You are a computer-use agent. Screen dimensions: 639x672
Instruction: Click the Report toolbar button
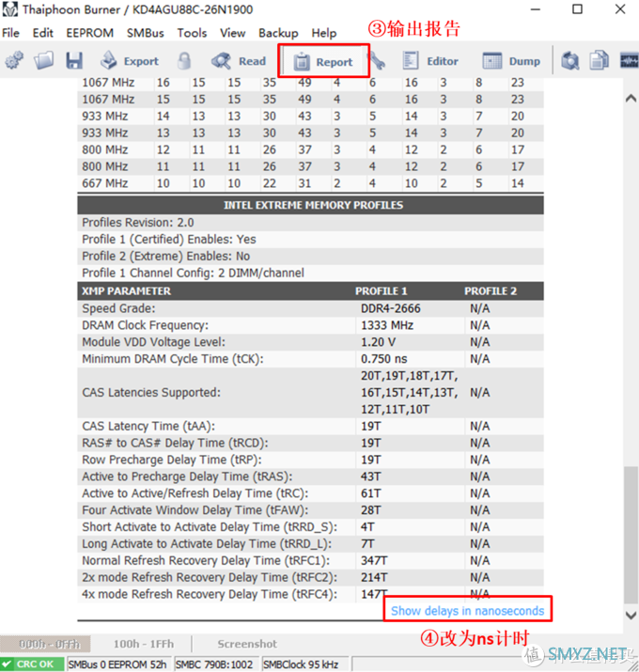[x=323, y=62]
